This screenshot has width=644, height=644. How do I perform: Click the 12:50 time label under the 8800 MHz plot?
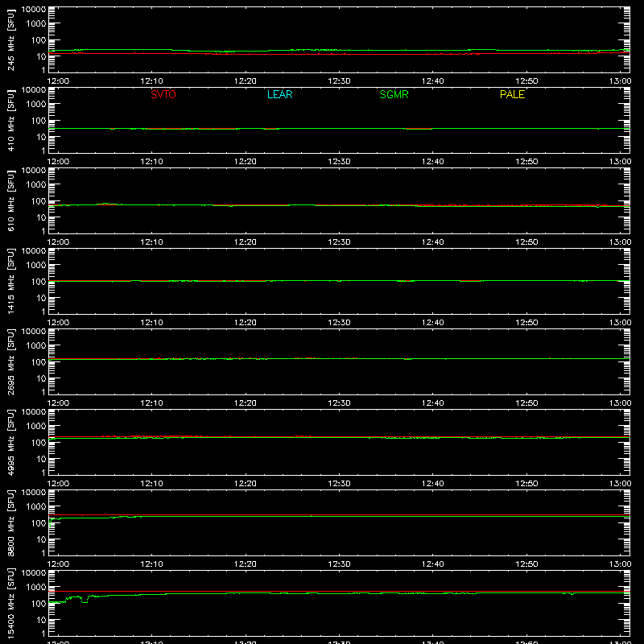pos(526,564)
